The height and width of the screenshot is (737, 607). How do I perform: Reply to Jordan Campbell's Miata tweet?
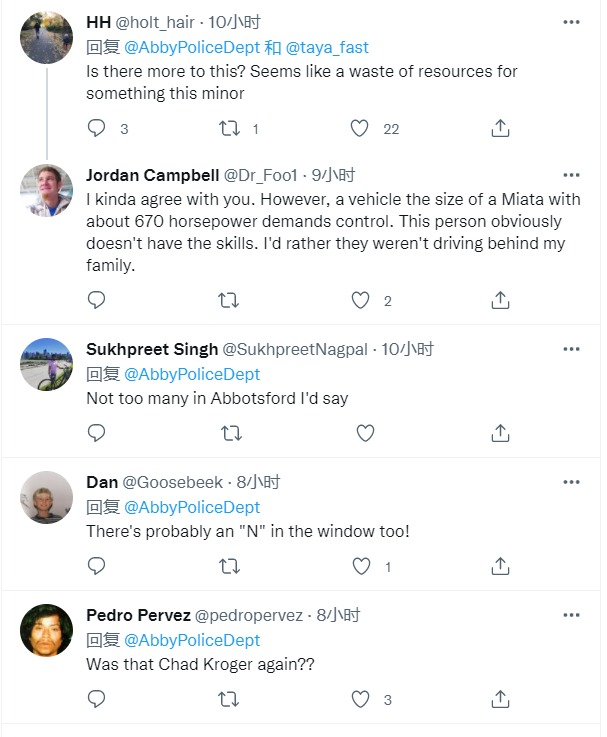(97, 300)
